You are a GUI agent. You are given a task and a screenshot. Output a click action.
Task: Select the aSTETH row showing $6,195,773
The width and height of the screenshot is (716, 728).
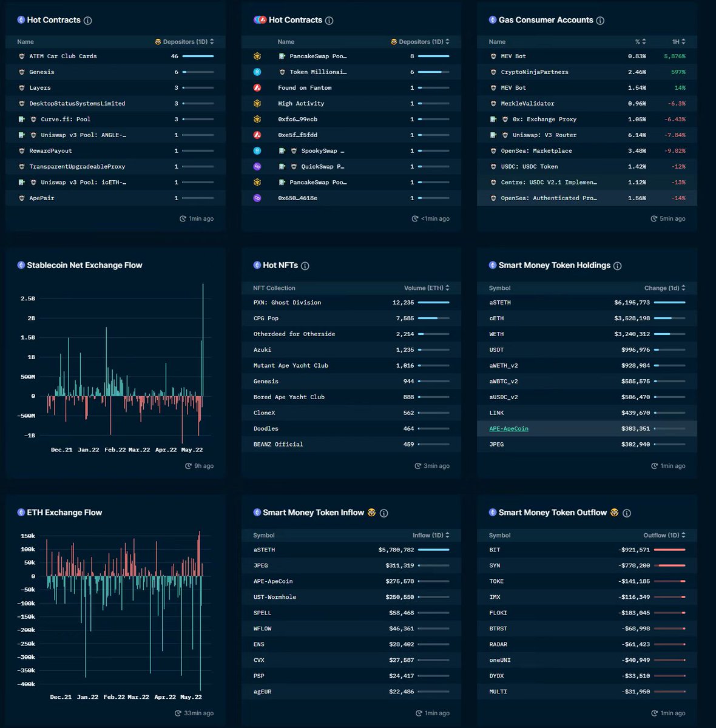(x=587, y=302)
